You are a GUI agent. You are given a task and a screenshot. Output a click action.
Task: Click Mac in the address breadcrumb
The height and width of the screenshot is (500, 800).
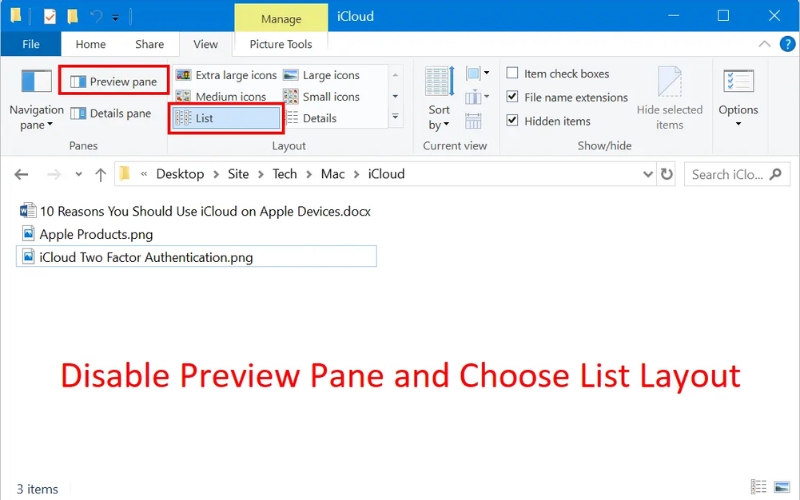click(x=333, y=174)
